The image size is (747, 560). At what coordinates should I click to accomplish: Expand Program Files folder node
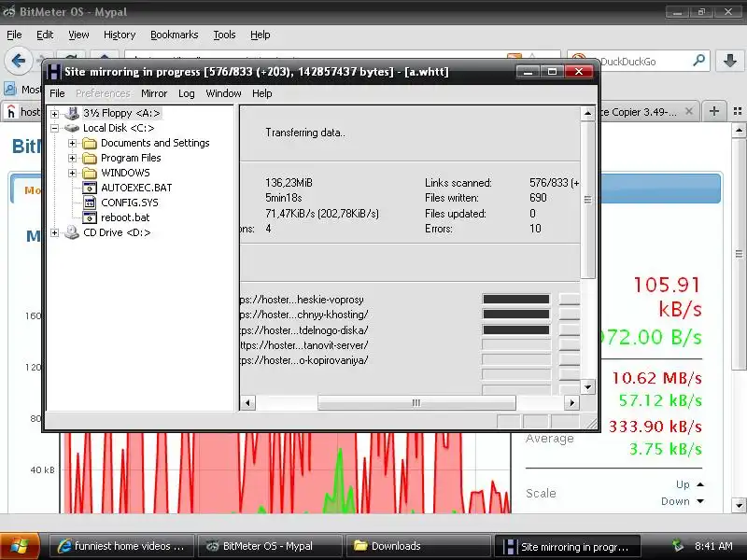[x=73, y=158]
